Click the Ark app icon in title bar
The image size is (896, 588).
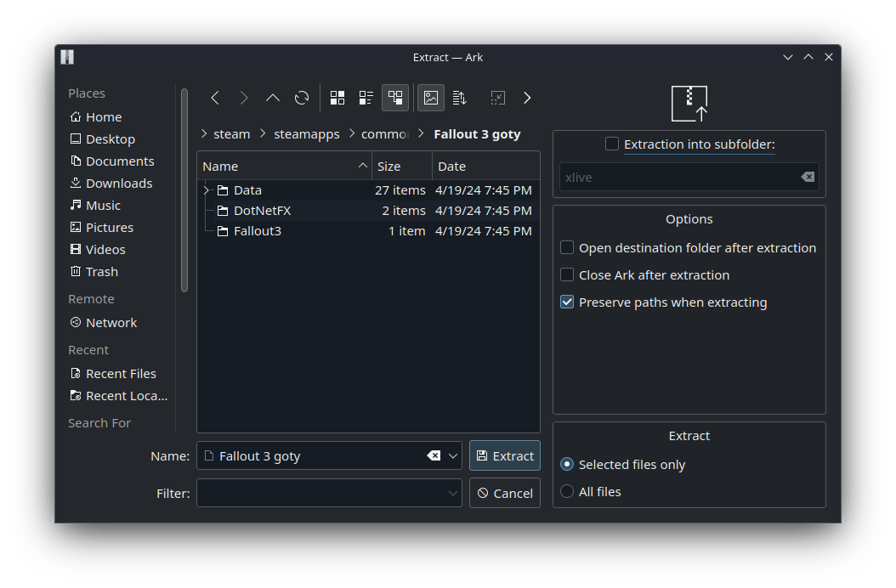coord(67,57)
